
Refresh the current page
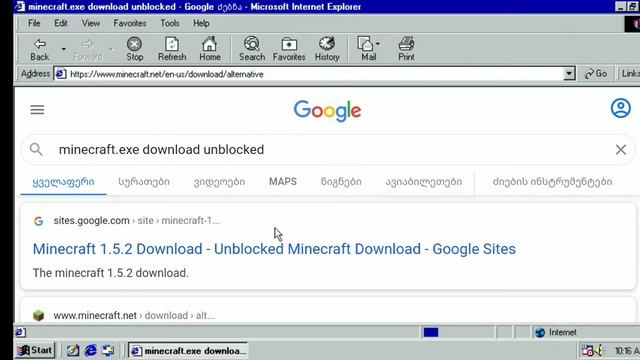tap(172, 49)
